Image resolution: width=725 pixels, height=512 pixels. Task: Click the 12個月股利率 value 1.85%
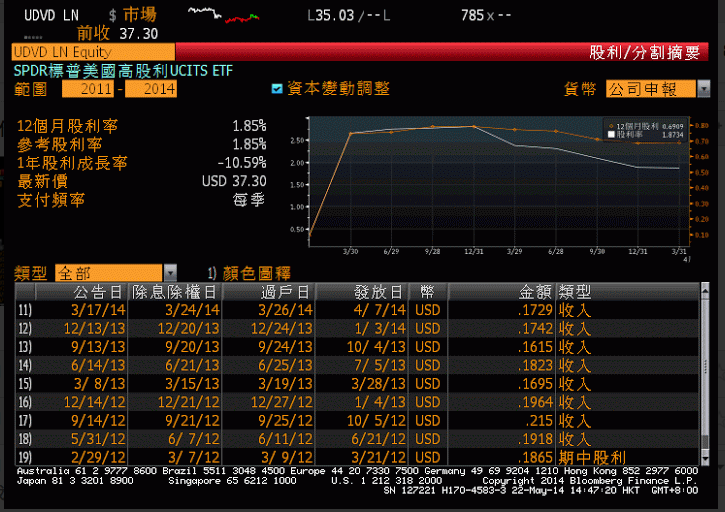[x=249, y=126]
